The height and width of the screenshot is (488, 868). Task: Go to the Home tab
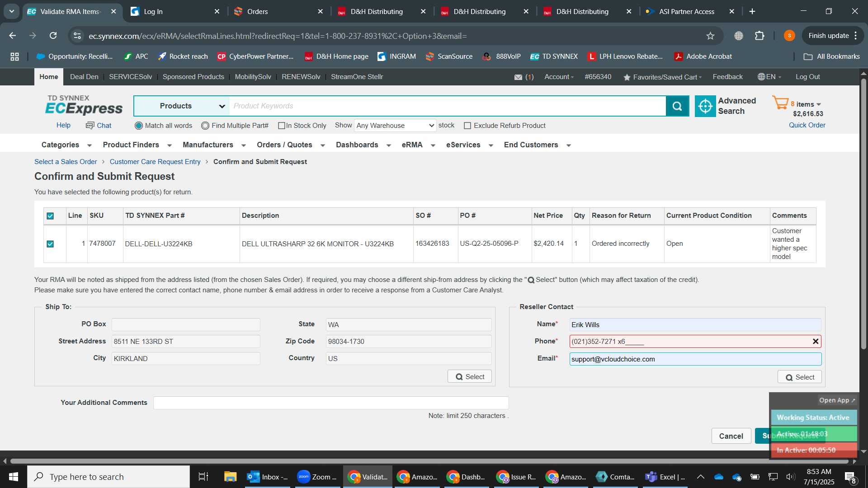[48, 77]
